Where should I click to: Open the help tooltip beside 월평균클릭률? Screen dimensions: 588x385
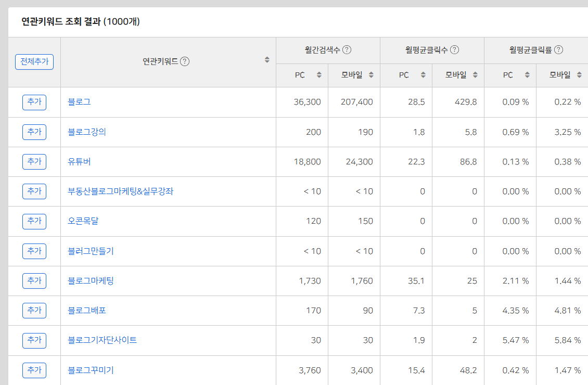point(559,50)
